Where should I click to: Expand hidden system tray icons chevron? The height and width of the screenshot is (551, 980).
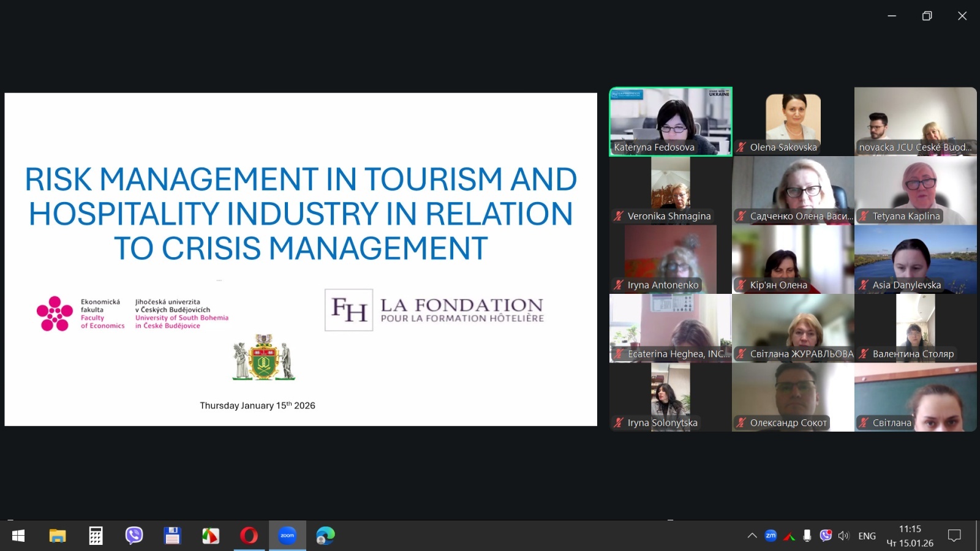click(752, 536)
